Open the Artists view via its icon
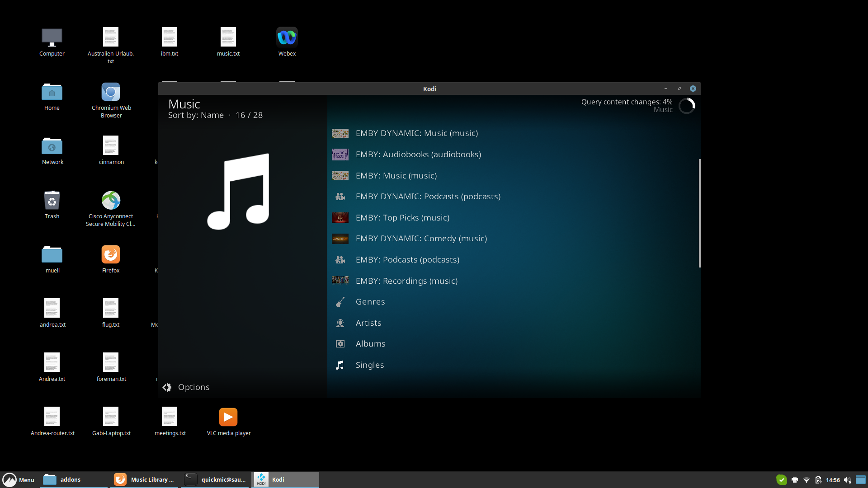 pyautogui.click(x=340, y=323)
